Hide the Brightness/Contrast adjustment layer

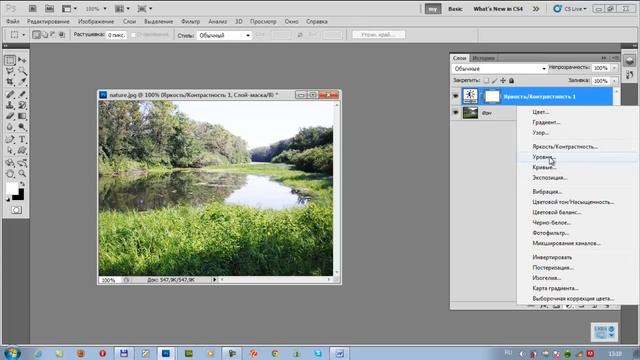click(x=456, y=96)
